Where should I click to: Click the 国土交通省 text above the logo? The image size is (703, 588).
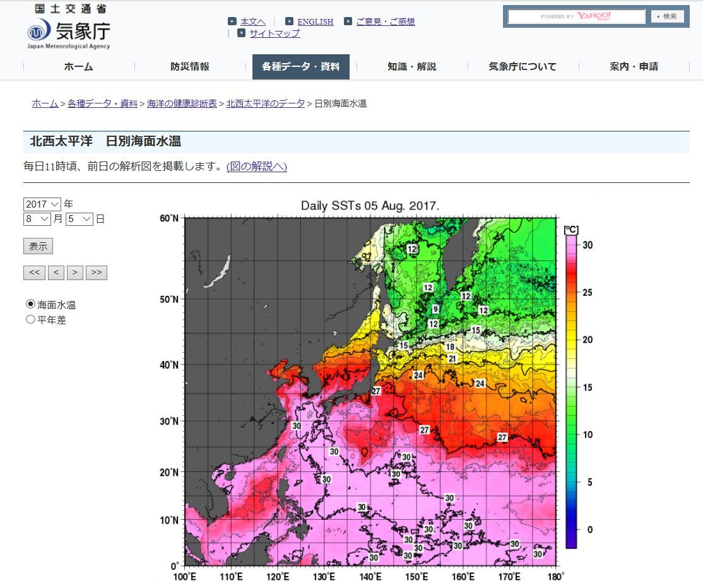click(71, 8)
